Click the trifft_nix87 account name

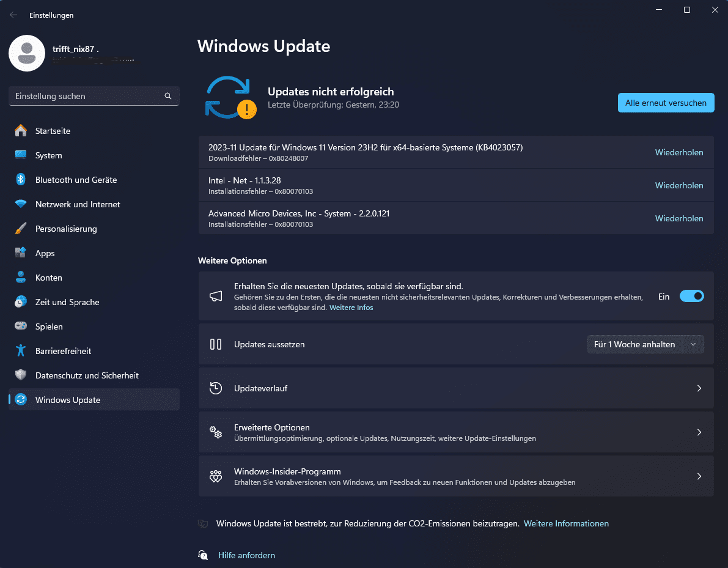[x=75, y=49]
